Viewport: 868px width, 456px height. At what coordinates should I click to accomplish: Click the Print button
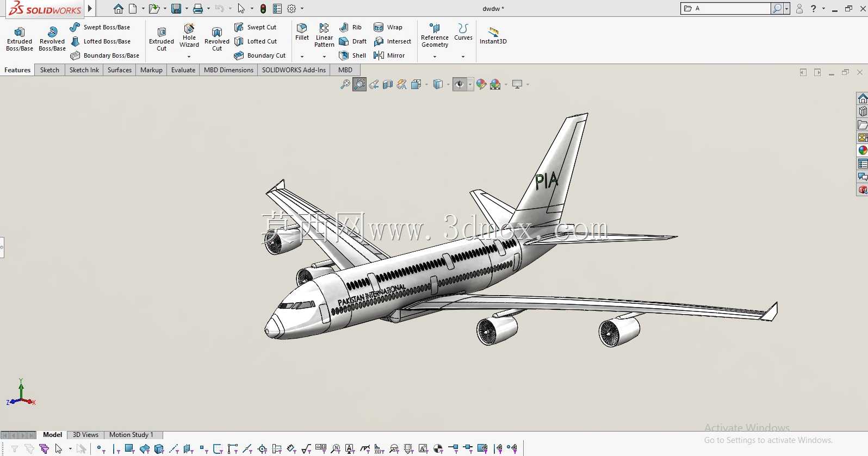coord(198,9)
